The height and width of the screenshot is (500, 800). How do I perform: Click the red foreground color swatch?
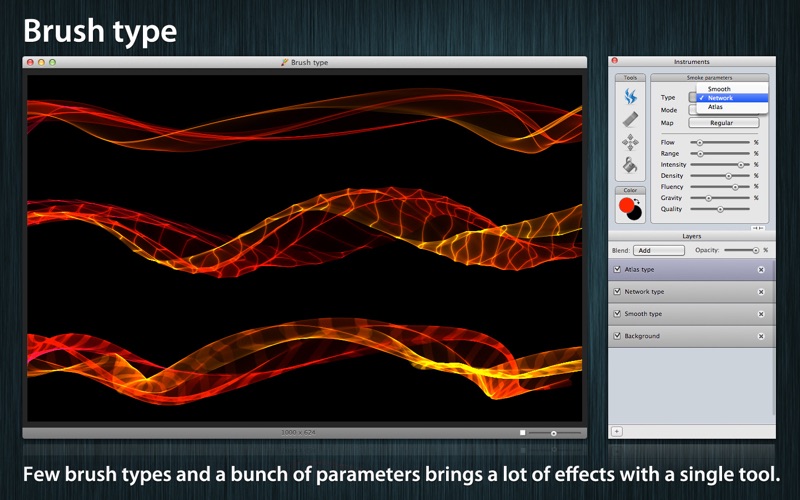tap(627, 205)
